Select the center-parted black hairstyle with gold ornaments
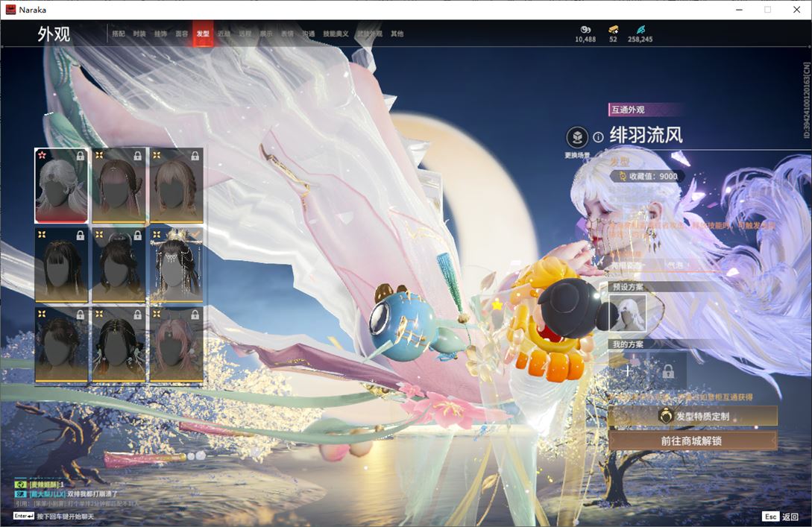The width and height of the screenshot is (812, 527). point(119,345)
